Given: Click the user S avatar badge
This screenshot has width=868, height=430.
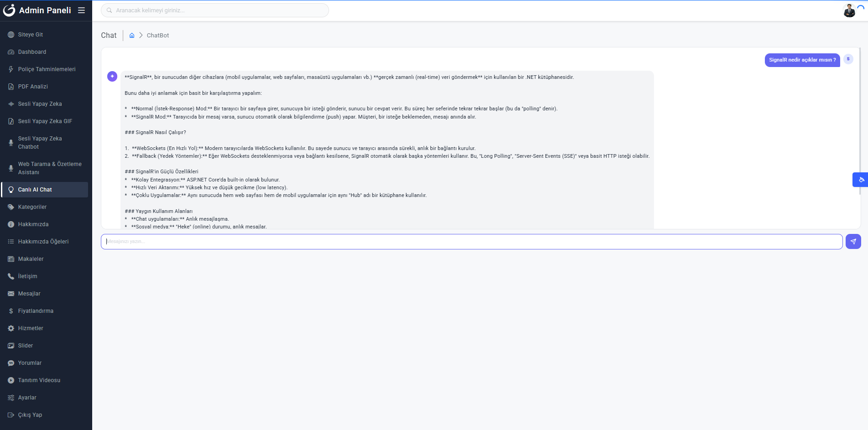Looking at the screenshot, I should [x=848, y=59].
